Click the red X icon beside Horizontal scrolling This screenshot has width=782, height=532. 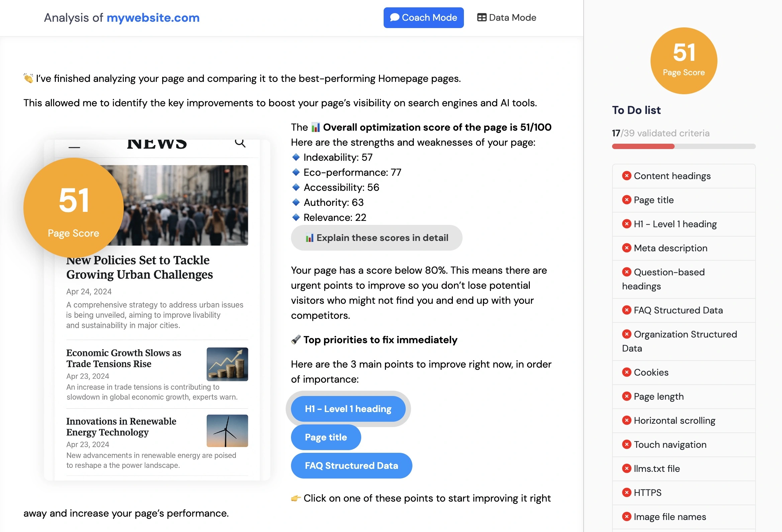coord(626,420)
